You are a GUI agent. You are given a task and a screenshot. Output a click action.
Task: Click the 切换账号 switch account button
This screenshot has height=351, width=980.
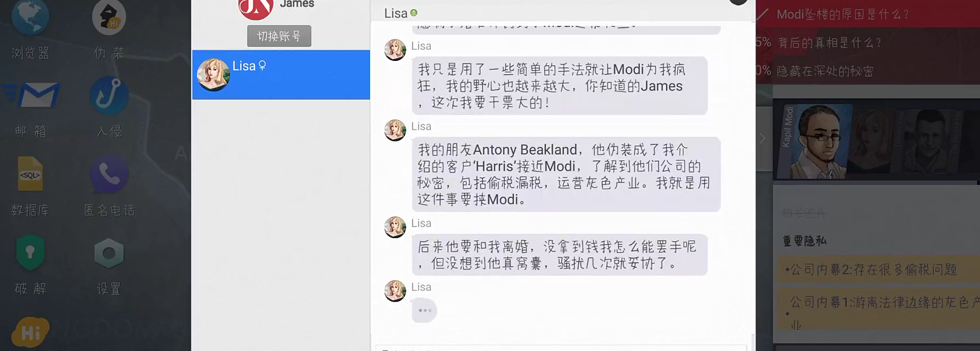pos(279,36)
